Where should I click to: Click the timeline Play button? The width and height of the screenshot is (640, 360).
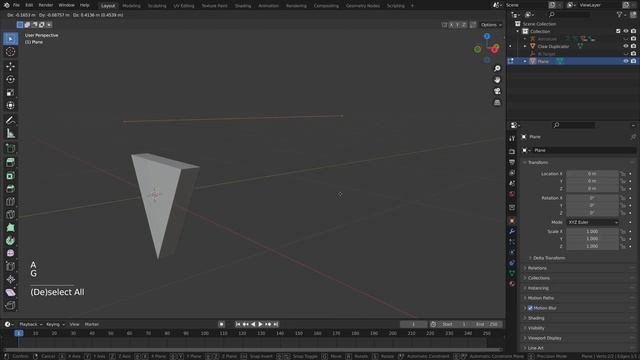pos(260,324)
